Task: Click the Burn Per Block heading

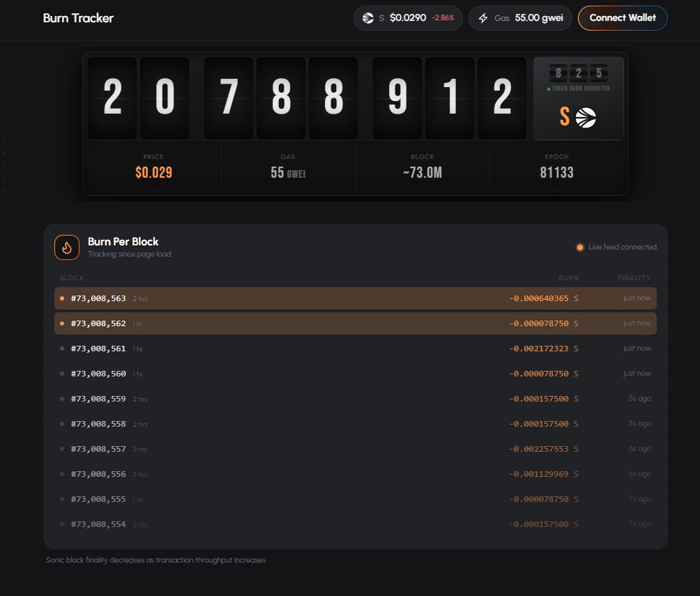Action: (x=123, y=241)
